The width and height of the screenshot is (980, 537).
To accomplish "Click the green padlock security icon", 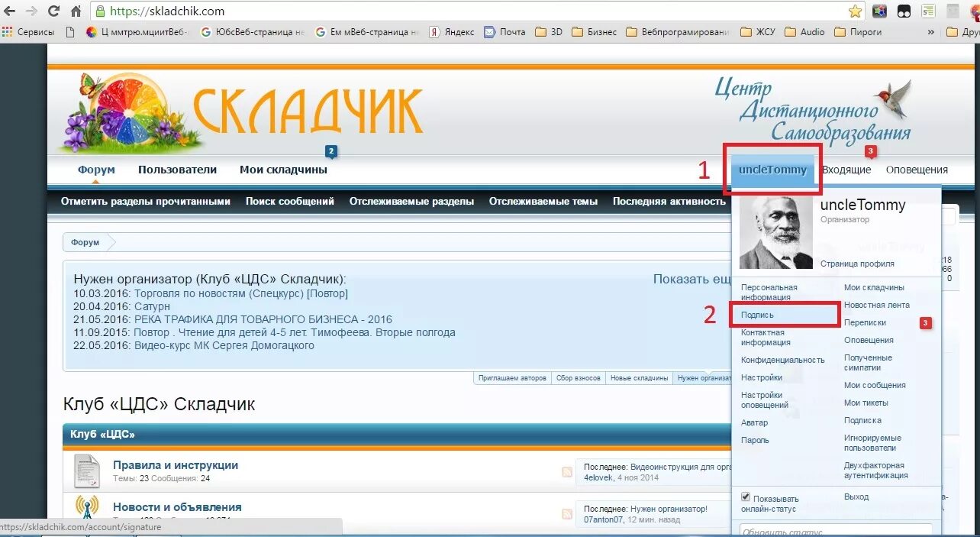I will [100, 11].
